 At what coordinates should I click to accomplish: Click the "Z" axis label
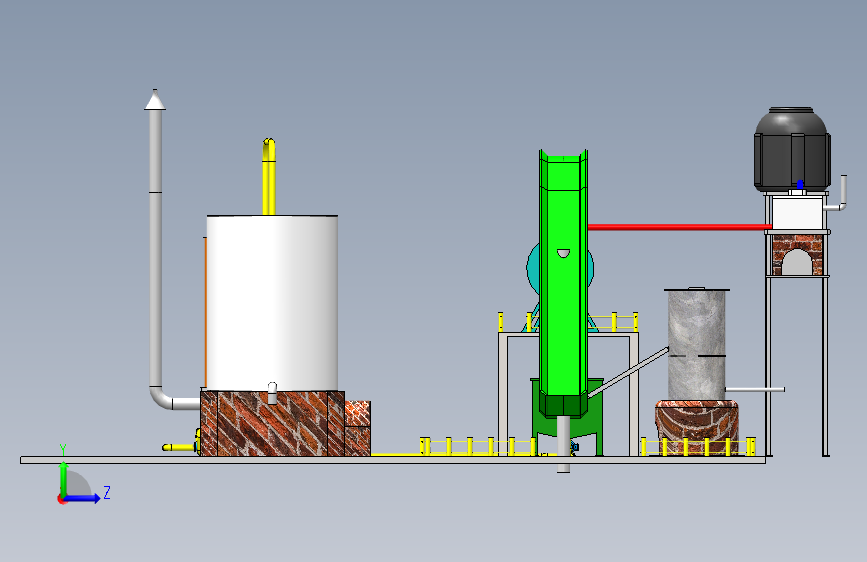point(107,492)
